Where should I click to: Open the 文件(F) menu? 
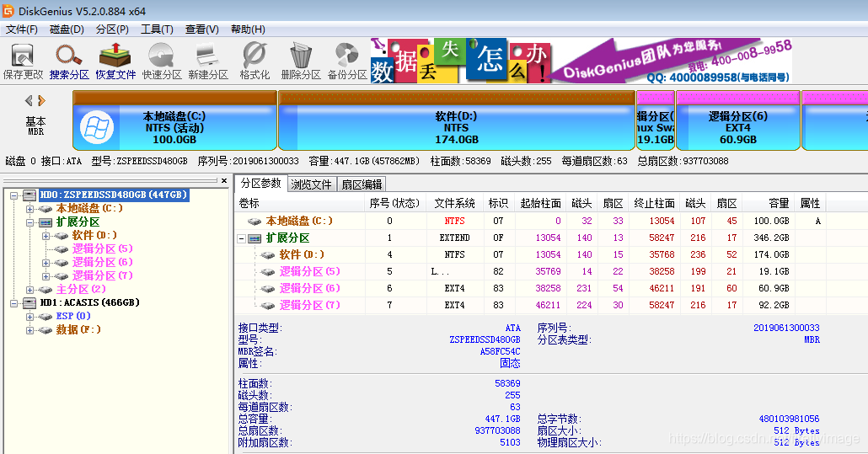(x=22, y=29)
